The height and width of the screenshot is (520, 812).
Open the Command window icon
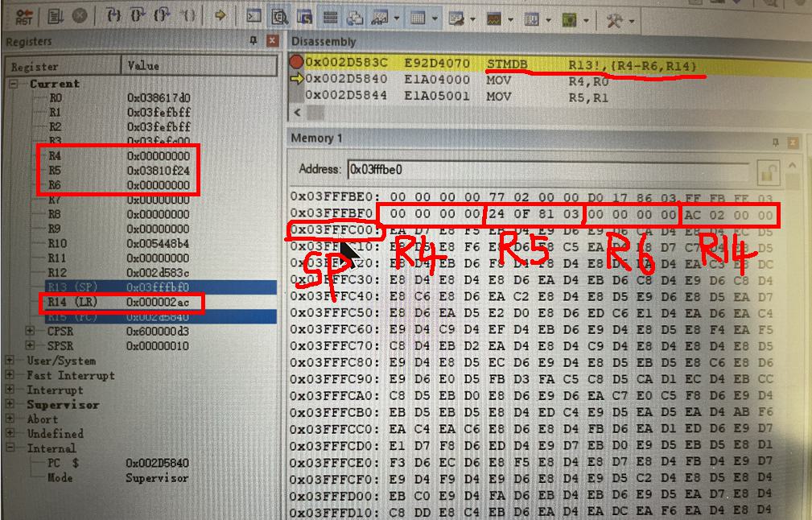click(x=253, y=17)
